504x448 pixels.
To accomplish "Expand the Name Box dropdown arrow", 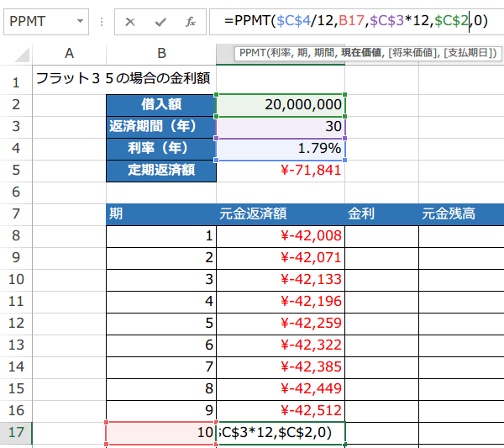I will 80,21.
